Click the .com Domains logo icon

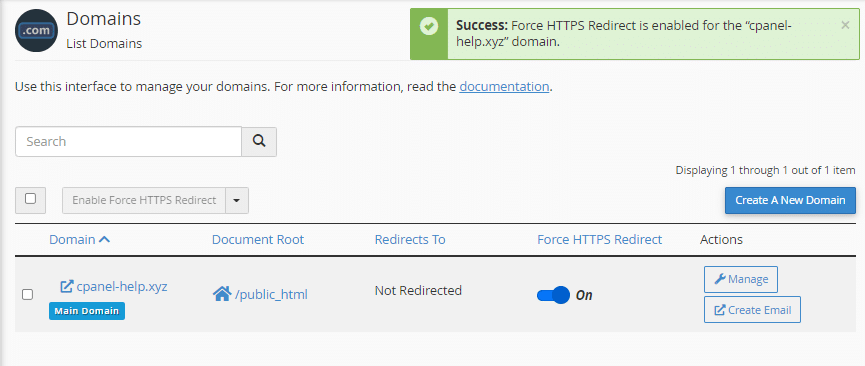pos(36,30)
